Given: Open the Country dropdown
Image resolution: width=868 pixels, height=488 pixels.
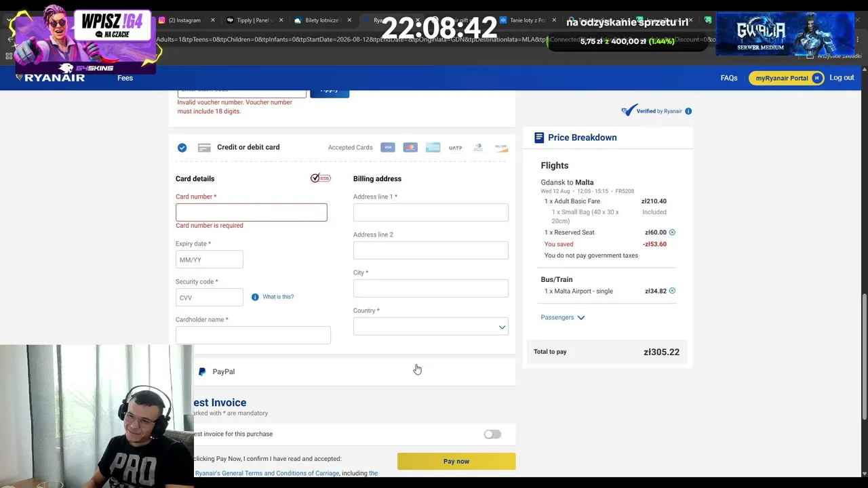Looking at the screenshot, I should point(431,327).
